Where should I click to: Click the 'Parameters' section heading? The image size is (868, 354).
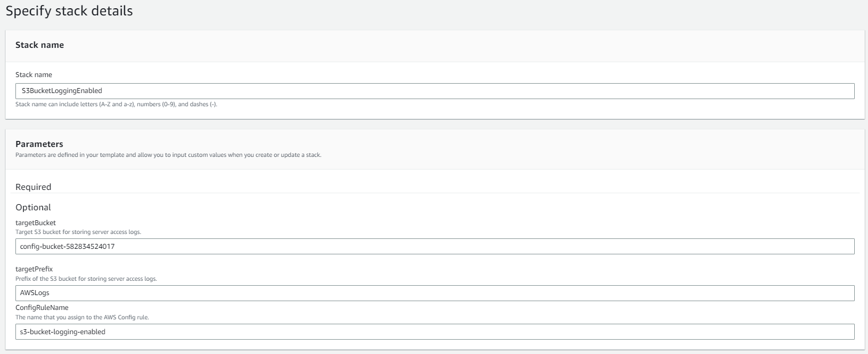(39, 144)
